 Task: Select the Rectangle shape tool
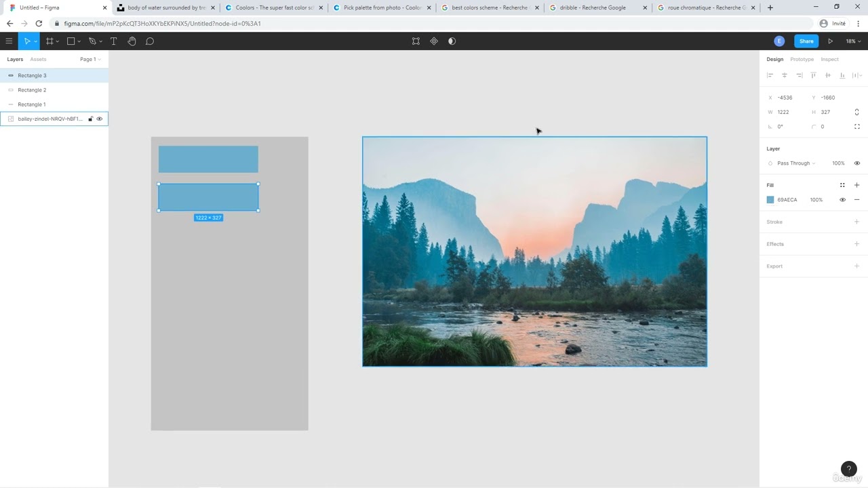click(71, 41)
